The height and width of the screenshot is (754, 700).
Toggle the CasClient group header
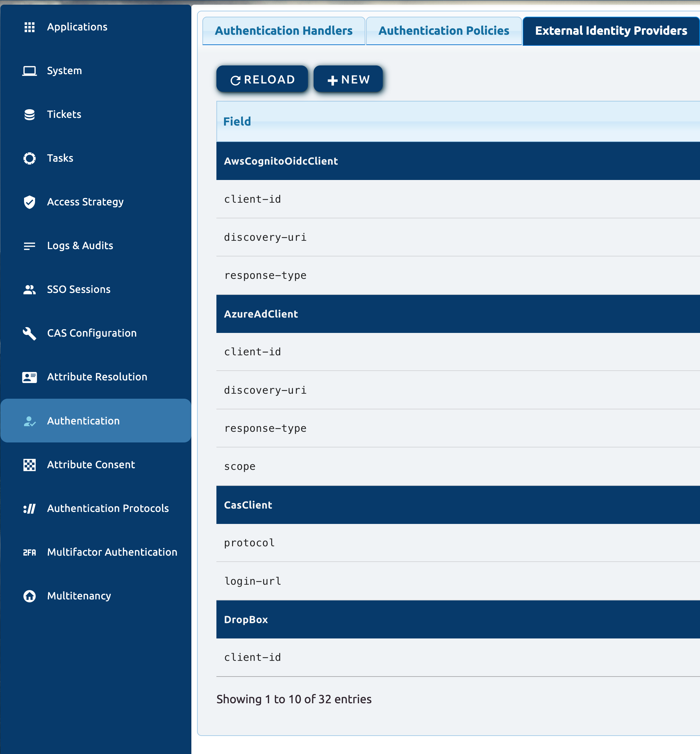coord(248,505)
